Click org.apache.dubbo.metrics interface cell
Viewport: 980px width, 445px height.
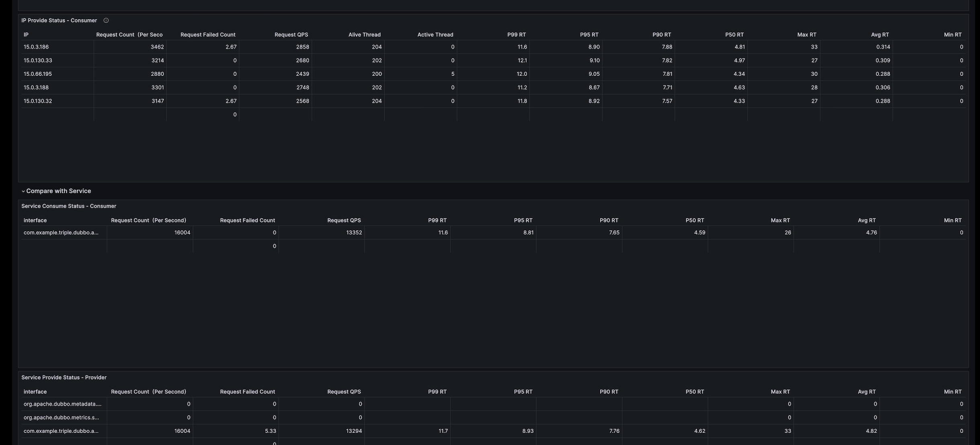pyautogui.click(x=61, y=418)
